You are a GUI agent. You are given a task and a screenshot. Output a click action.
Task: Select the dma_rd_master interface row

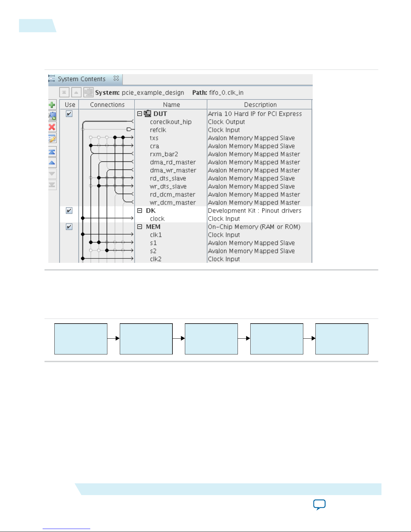pos(173,162)
